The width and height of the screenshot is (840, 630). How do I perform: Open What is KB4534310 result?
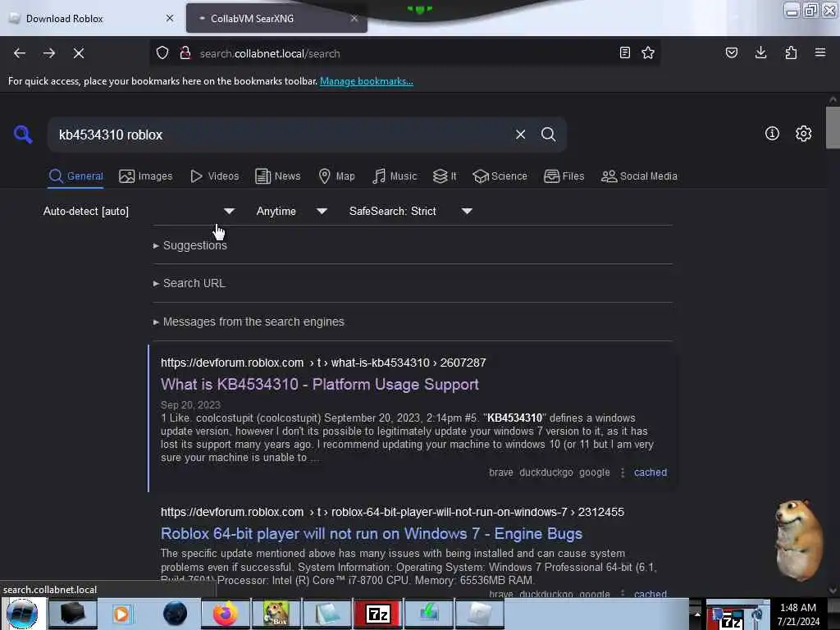(320, 385)
